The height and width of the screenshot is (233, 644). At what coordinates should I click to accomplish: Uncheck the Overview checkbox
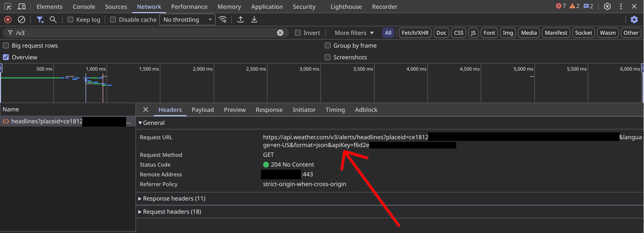point(6,57)
